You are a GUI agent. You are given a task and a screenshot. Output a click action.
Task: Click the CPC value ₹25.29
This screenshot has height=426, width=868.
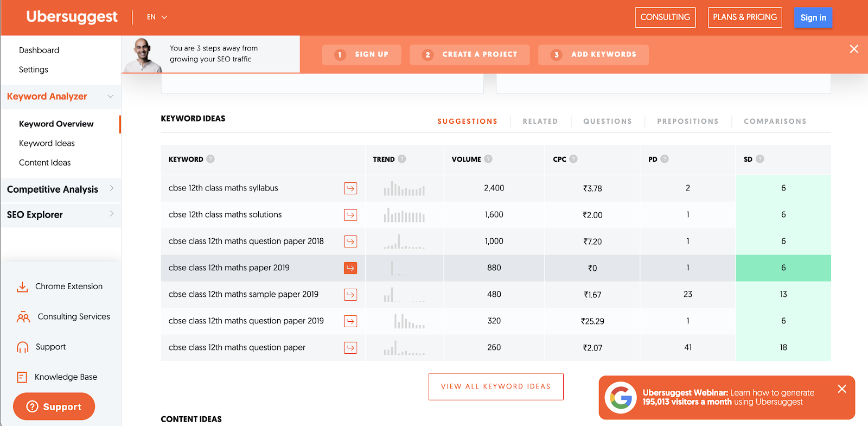coord(592,321)
